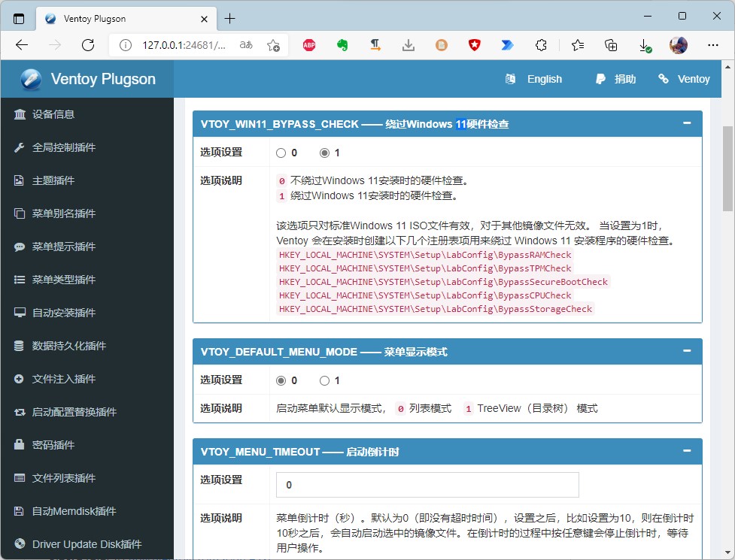Select option 0 for VTOY_WIN11_BYPASS_CHECK
Screen dimensions: 735x560
[x=281, y=153]
